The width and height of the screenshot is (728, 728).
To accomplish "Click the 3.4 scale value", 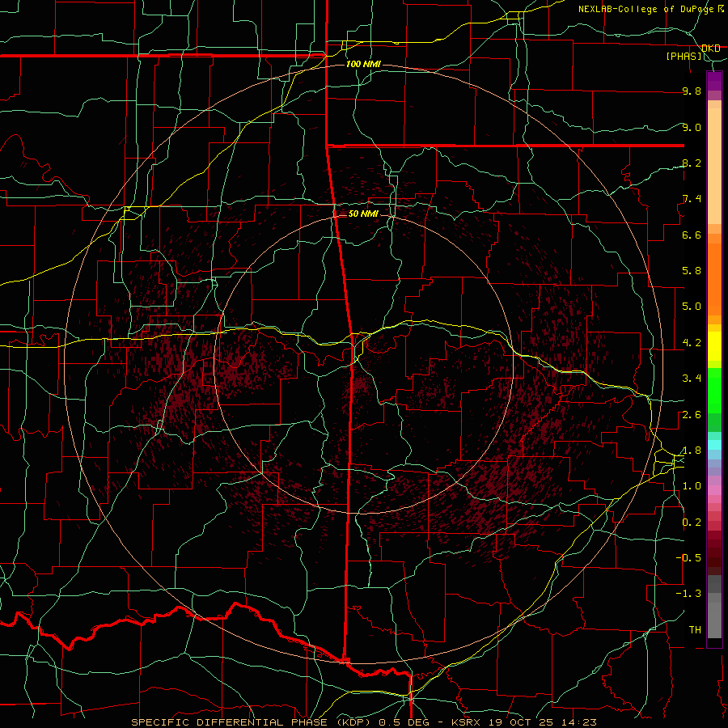I will (692, 379).
